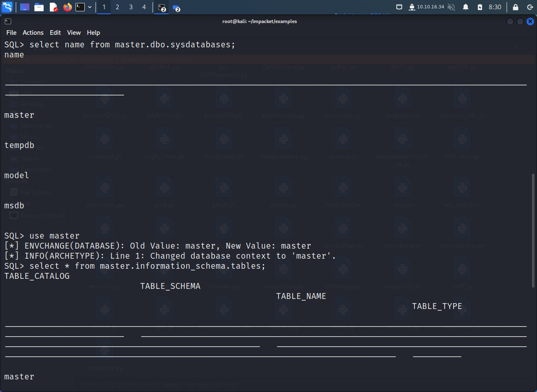Open the file manager launcher in panel
Image resolution: width=537 pixels, height=392 pixels.
click(39, 7)
